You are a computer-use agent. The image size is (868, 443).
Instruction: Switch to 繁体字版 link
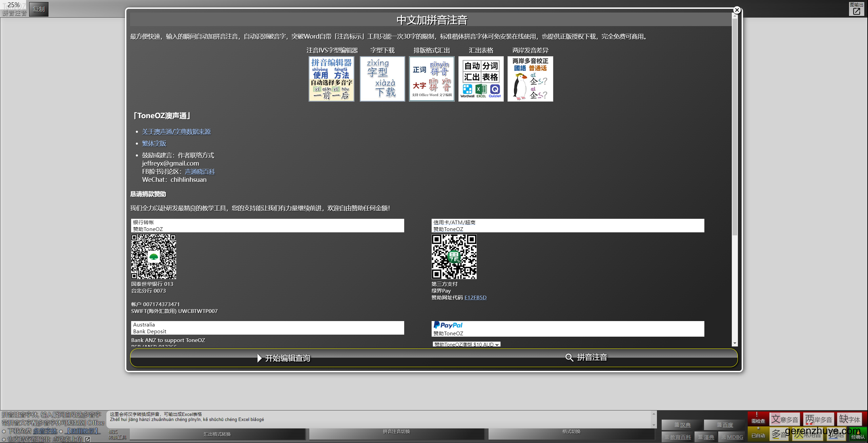(154, 144)
